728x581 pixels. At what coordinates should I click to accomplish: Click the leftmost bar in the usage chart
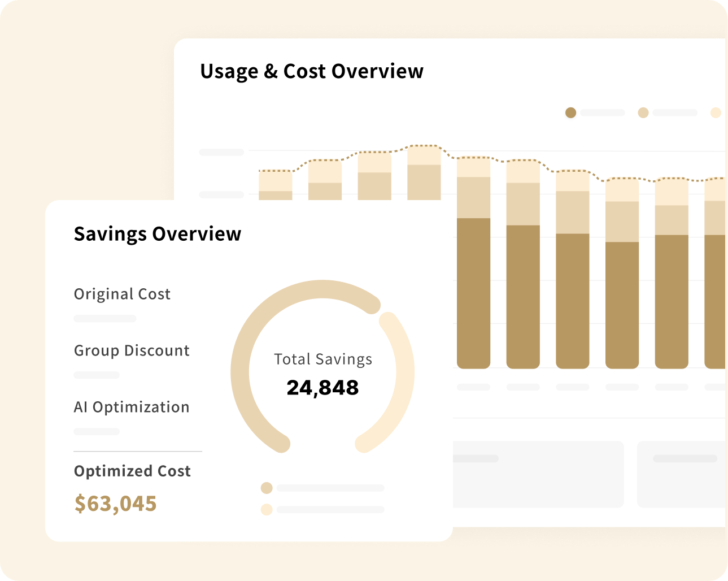(275, 185)
